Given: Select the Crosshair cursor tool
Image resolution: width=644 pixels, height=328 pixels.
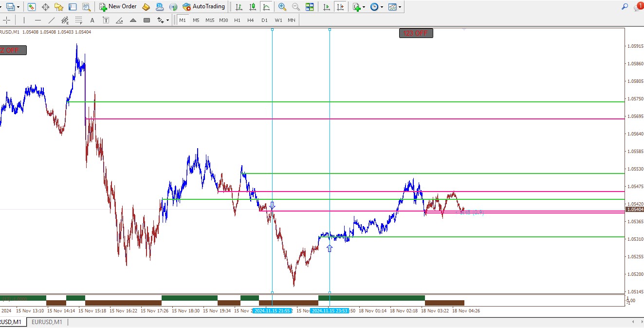Looking at the screenshot, I should 7,20.
